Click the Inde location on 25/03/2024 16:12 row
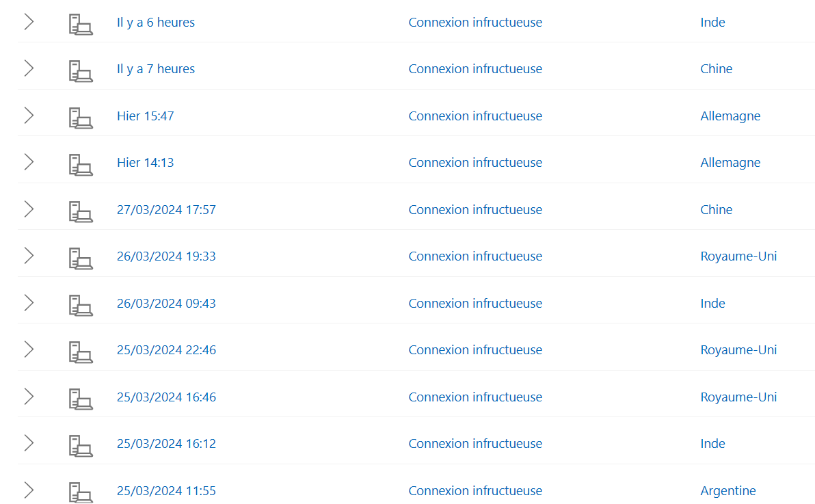 pos(712,444)
